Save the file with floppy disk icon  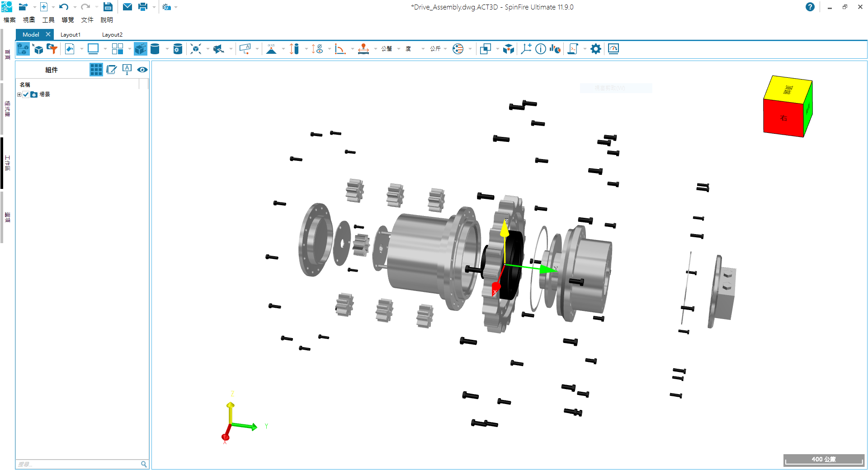click(x=108, y=7)
